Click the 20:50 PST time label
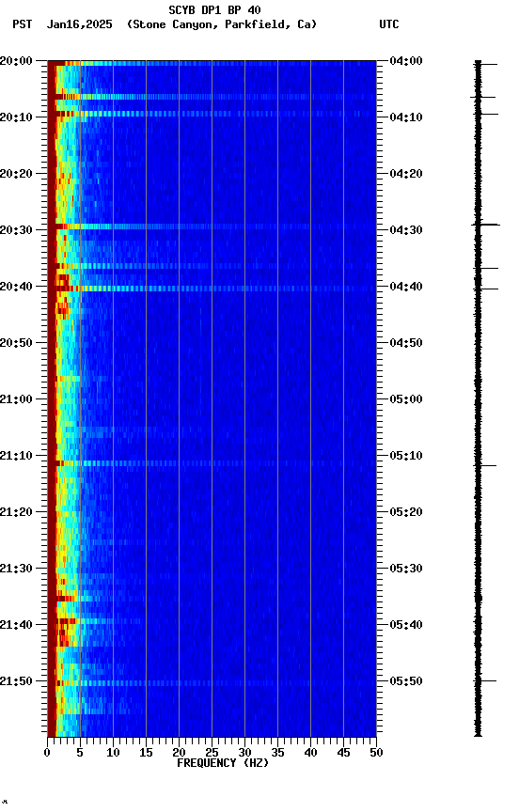 pos(16,343)
